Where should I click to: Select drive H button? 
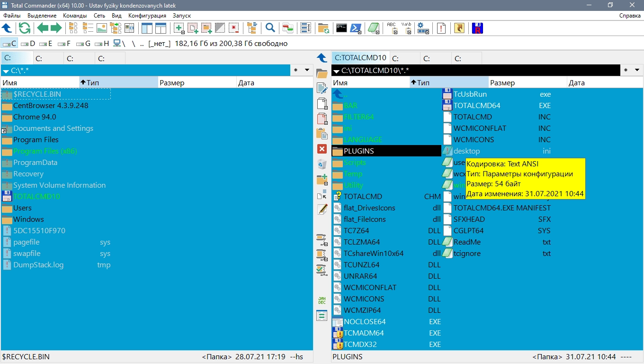(102, 44)
